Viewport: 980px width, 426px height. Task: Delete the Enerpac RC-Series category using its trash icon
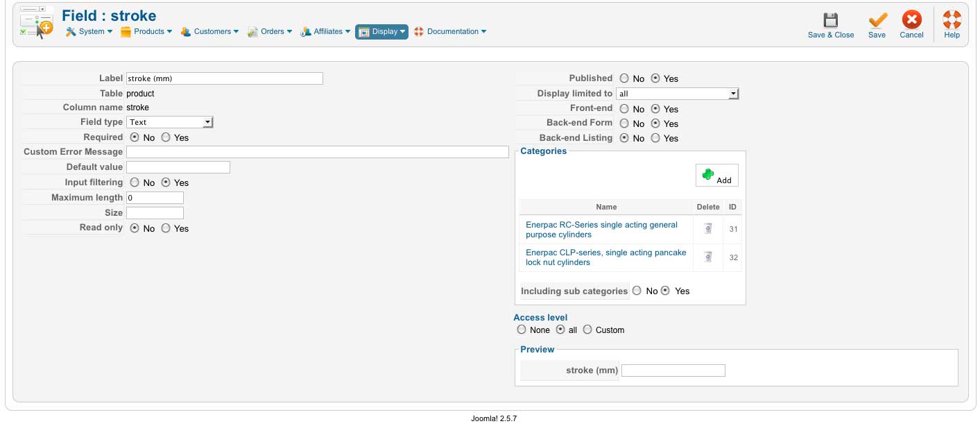[708, 229]
